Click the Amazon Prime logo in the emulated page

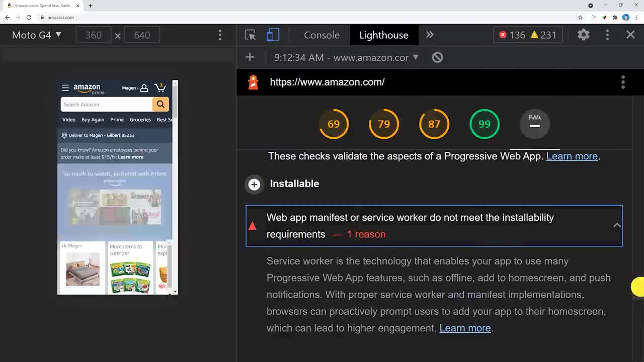point(88,89)
